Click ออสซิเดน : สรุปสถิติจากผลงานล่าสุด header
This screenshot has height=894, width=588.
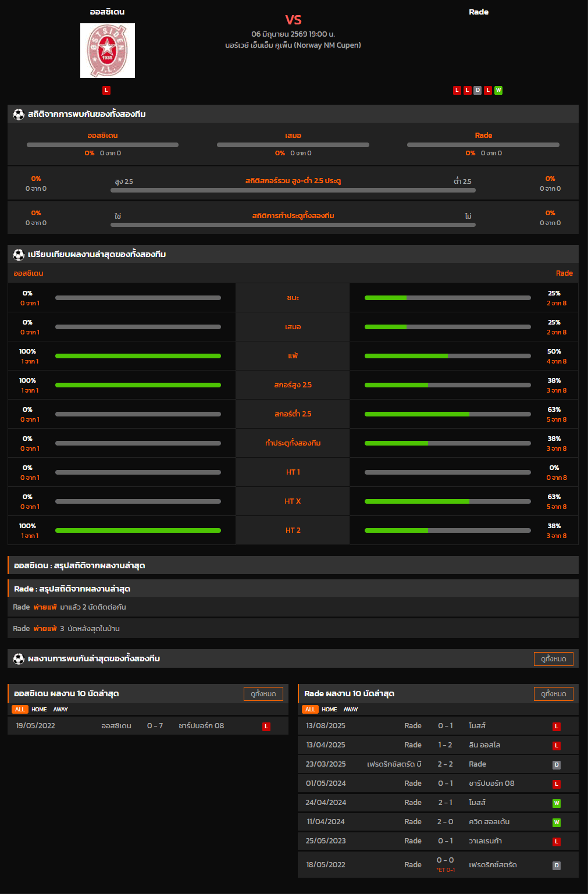pyautogui.click(x=293, y=565)
